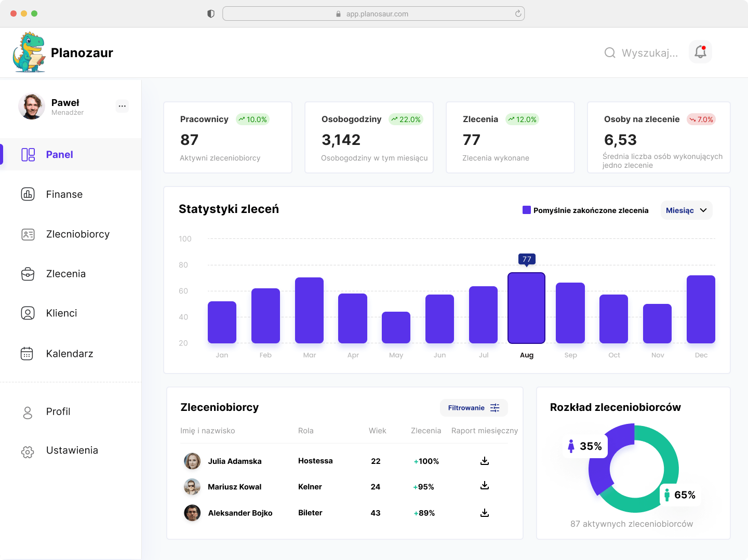
Task: Click the app.planosaur.com address bar
Action: [373, 14]
